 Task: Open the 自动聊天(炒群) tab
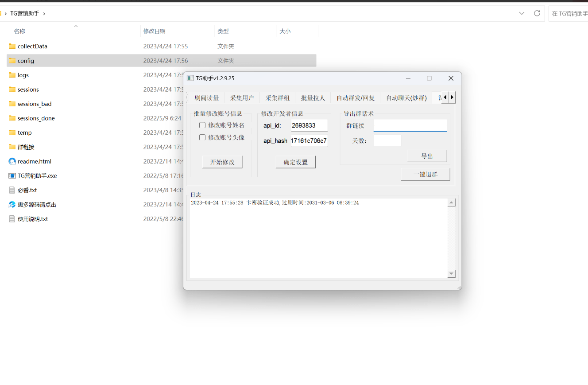pos(406,98)
